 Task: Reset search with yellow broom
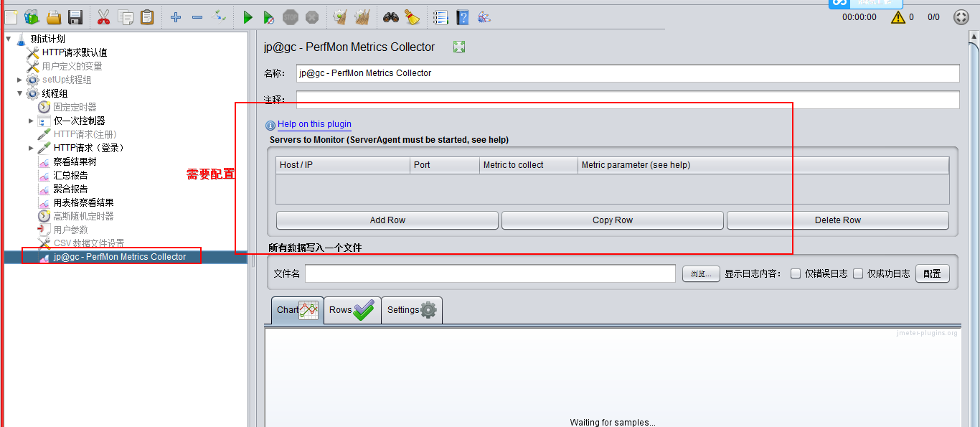pyautogui.click(x=412, y=17)
